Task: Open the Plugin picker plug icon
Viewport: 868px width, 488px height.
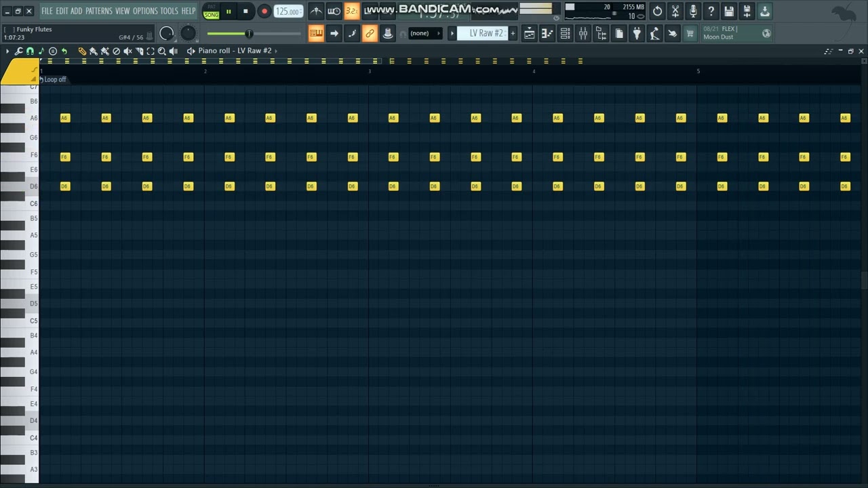Action: [637, 33]
